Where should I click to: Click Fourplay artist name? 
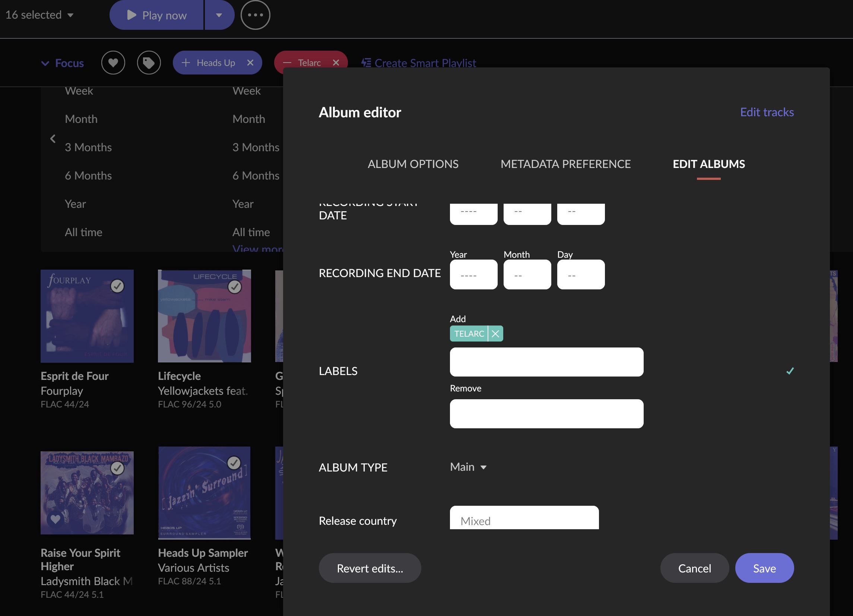[62, 391]
